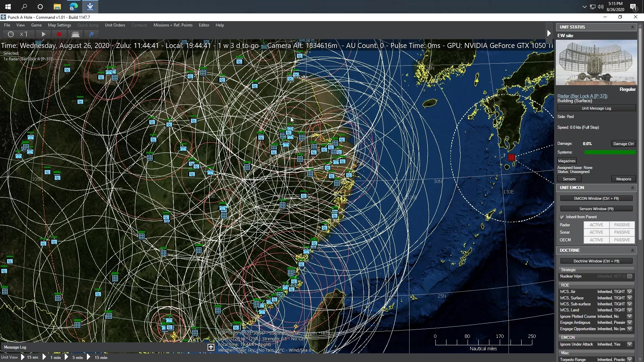Viewport: 644px width, 362px height.
Task: Collapse the right side panel arrow
Action: (x=549, y=33)
